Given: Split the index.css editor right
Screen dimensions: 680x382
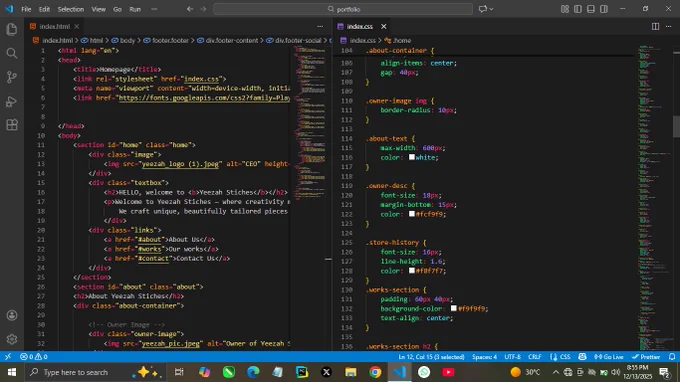Looking at the screenshot, I should (655, 26).
